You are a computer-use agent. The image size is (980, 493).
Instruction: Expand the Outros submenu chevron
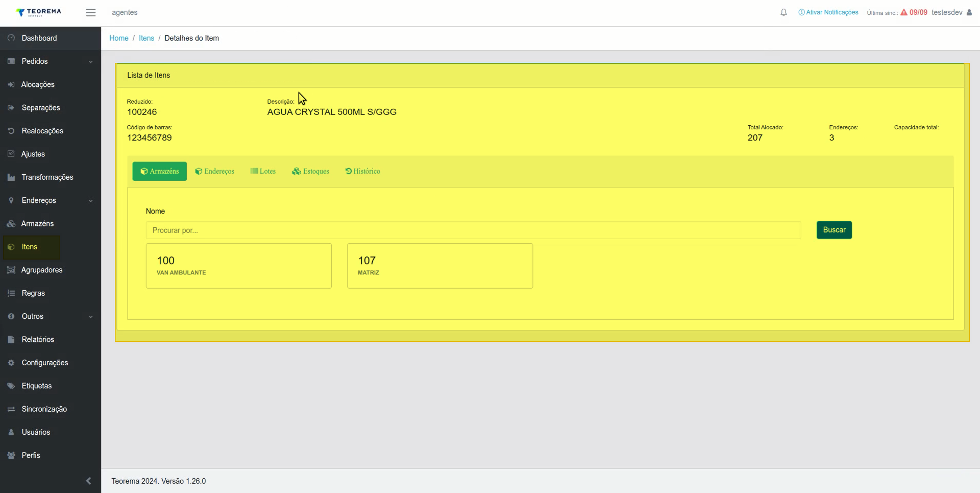(x=91, y=317)
